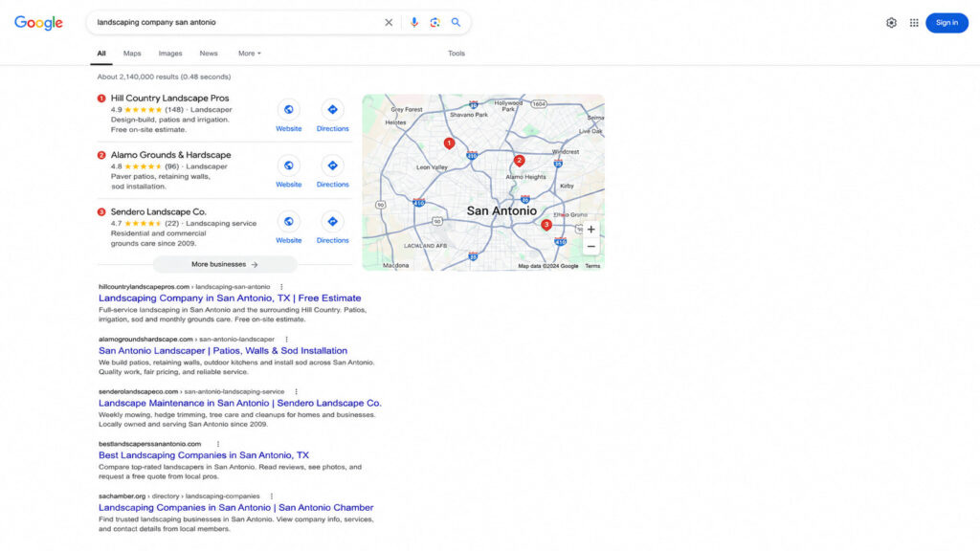Get Directions icon for Hill Country Landscape Pros

(x=332, y=110)
